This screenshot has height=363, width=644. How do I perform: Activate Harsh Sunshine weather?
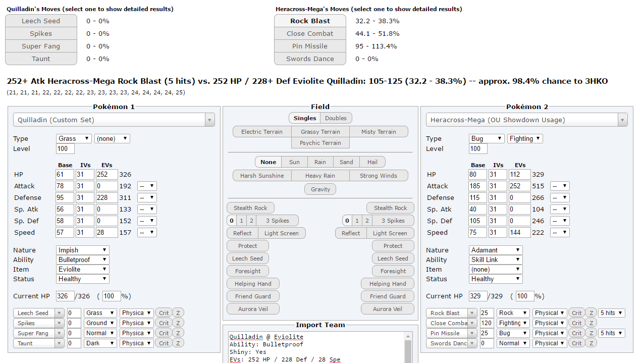262,176
